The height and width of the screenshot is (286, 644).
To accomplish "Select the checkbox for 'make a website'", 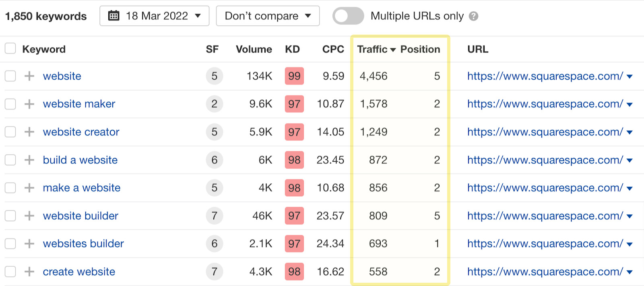I will [x=10, y=188].
